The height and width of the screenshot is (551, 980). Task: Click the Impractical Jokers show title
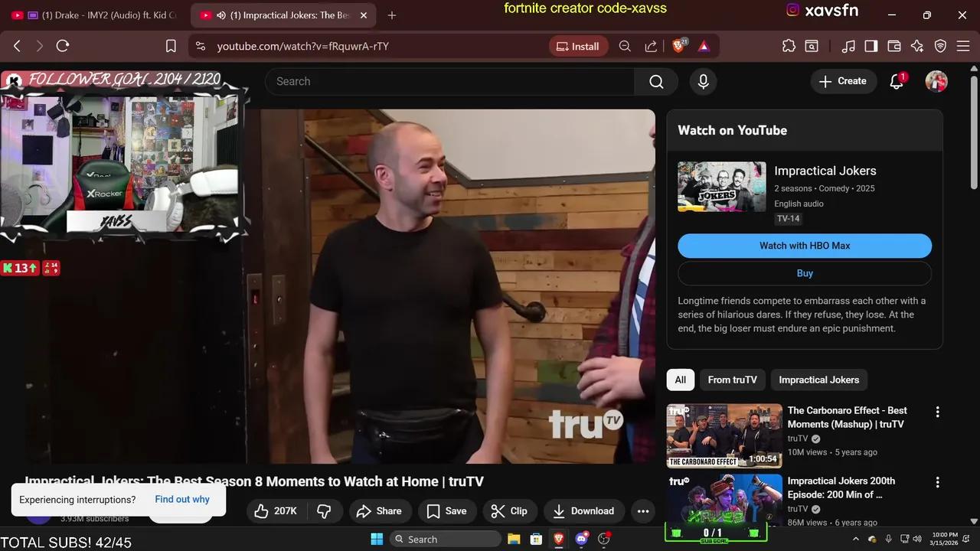(825, 171)
